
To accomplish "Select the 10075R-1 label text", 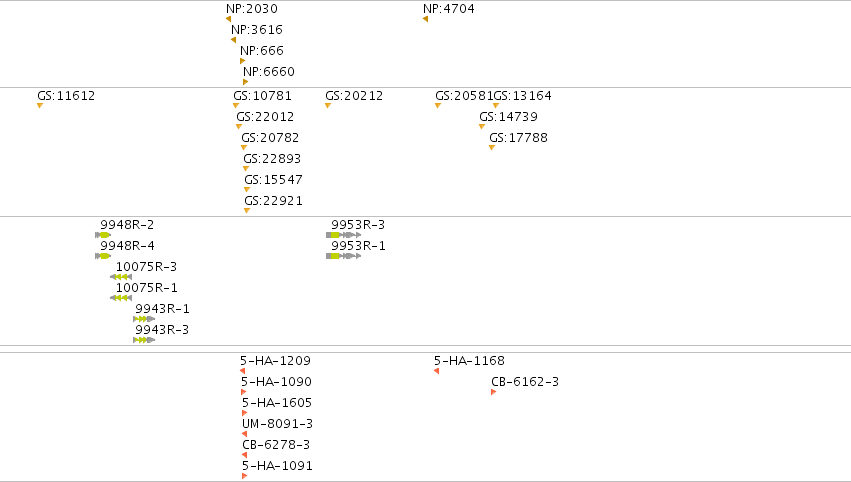I will coord(147,288).
